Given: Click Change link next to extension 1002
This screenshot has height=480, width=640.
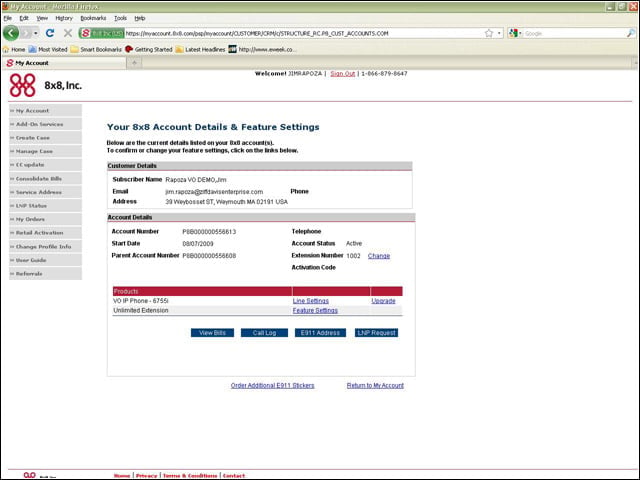Looking at the screenshot, I should pyautogui.click(x=379, y=256).
